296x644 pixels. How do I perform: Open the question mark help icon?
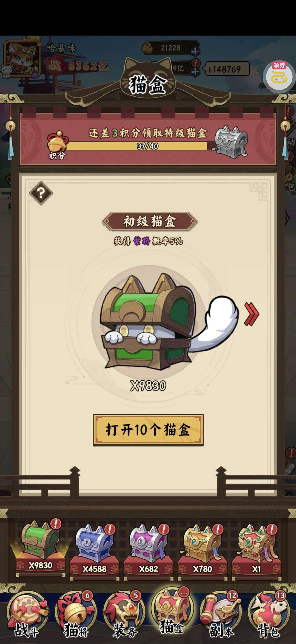[x=41, y=193]
